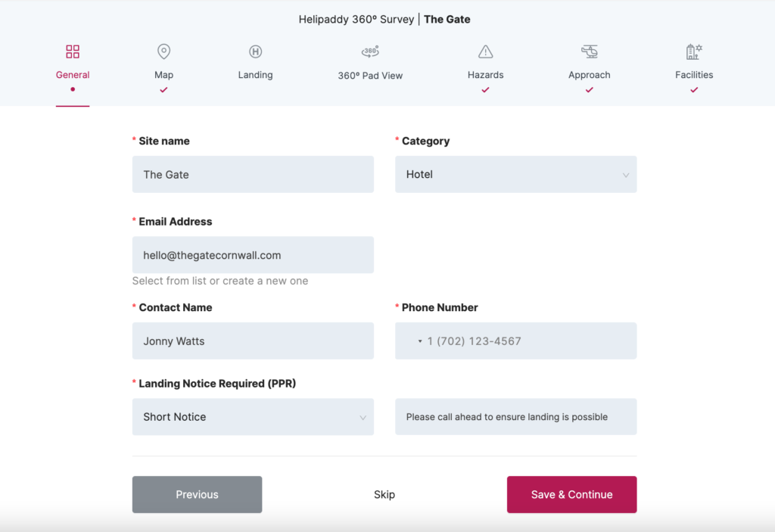Open the Category dropdown showing Hotel

coord(515,175)
